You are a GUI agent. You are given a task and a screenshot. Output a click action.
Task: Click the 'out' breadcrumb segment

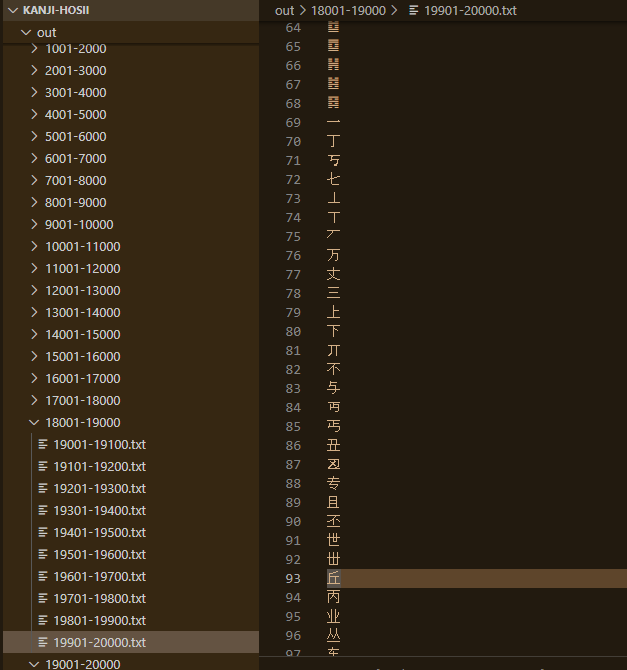284,11
